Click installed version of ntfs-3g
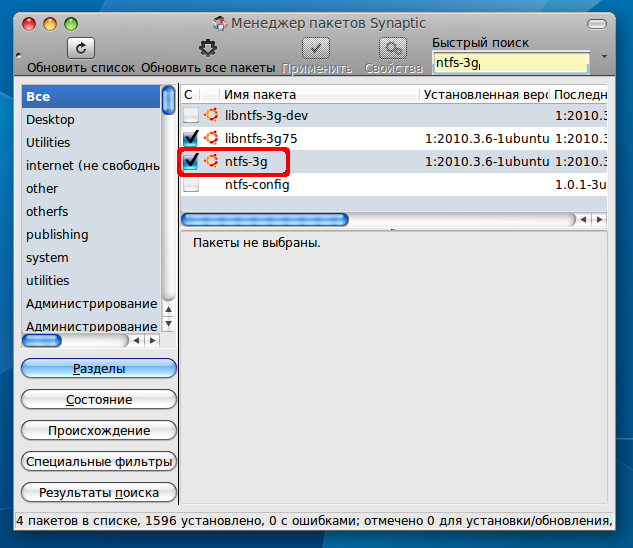 487,162
